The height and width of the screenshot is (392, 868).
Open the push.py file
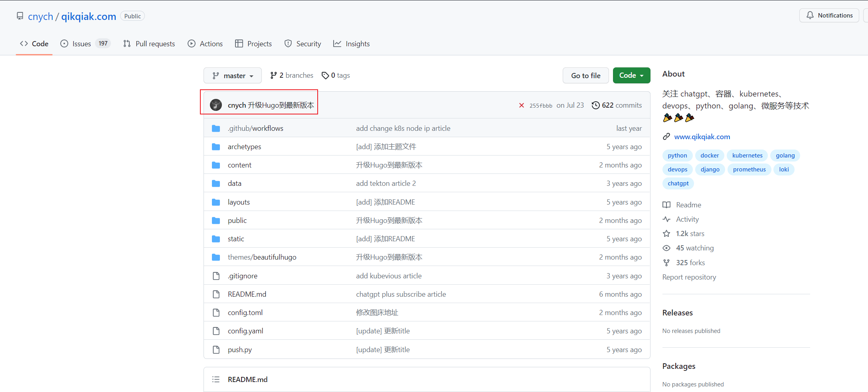pyautogui.click(x=240, y=350)
